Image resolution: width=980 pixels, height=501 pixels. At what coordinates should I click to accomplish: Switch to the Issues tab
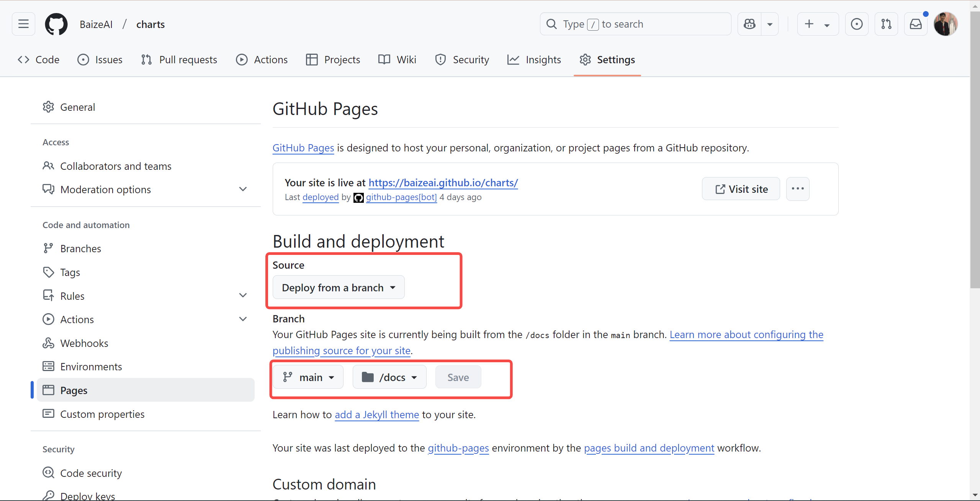[100, 59]
